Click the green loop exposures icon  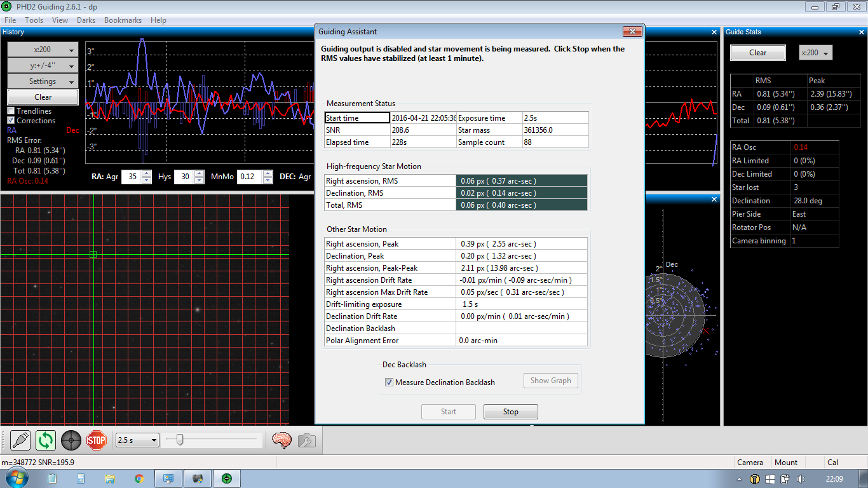46,440
